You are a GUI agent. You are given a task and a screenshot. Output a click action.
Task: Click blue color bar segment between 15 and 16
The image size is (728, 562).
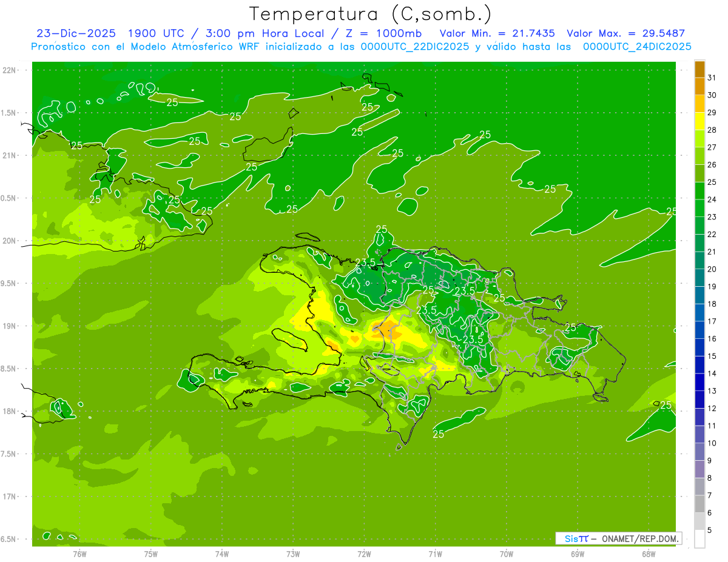pyautogui.click(x=699, y=348)
